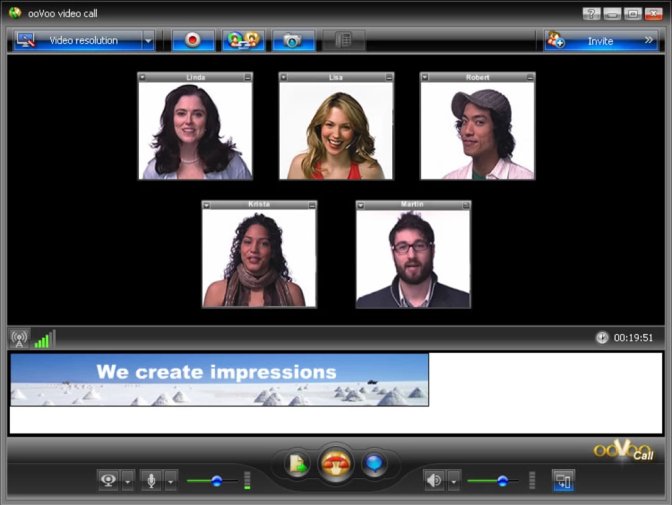
Task: Click the Linda title bar name
Action: [195, 77]
